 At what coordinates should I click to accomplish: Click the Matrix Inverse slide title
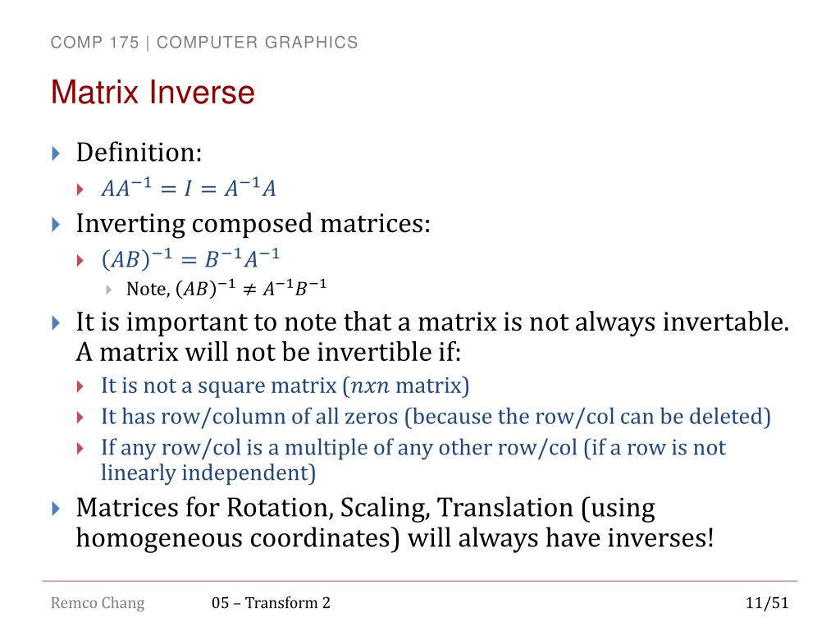pos(153,92)
